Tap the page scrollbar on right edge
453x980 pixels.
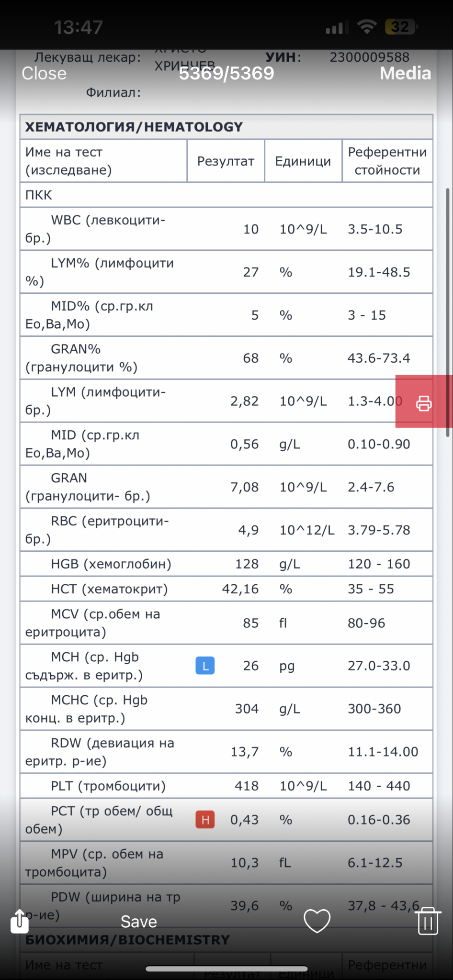click(x=448, y=311)
